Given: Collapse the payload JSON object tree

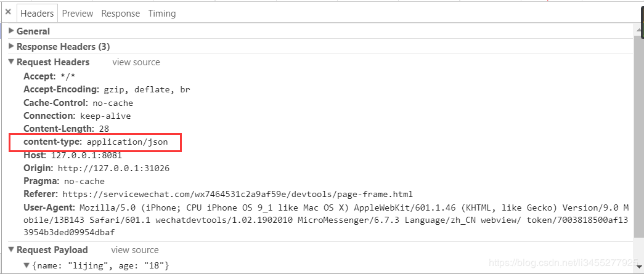Looking at the screenshot, I should pos(26,265).
